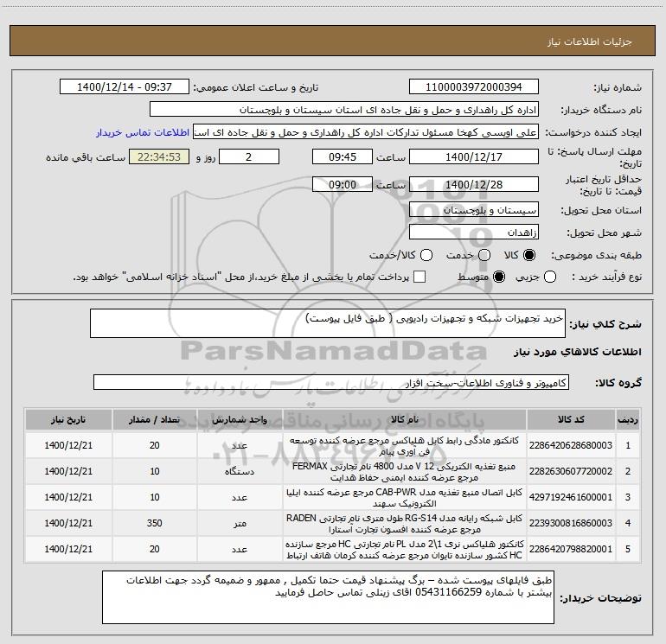The width and height of the screenshot is (666, 644).
Task: Select the جزیی purchase type radio
Action: tap(550, 277)
